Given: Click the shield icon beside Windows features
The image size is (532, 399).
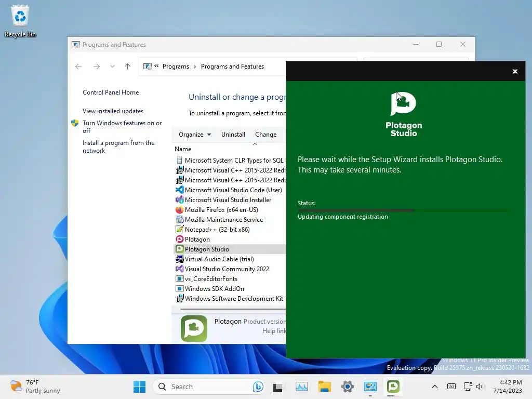Looking at the screenshot, I should point(75,123).
